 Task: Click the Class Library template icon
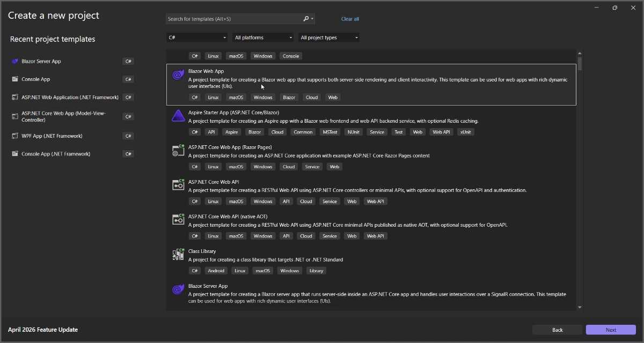click(x=178, y=255)
